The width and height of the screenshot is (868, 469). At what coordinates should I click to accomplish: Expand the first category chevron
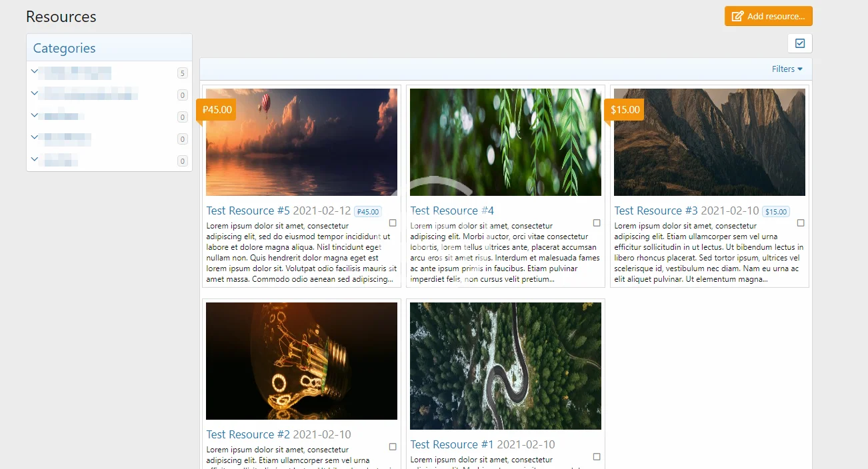35,71
